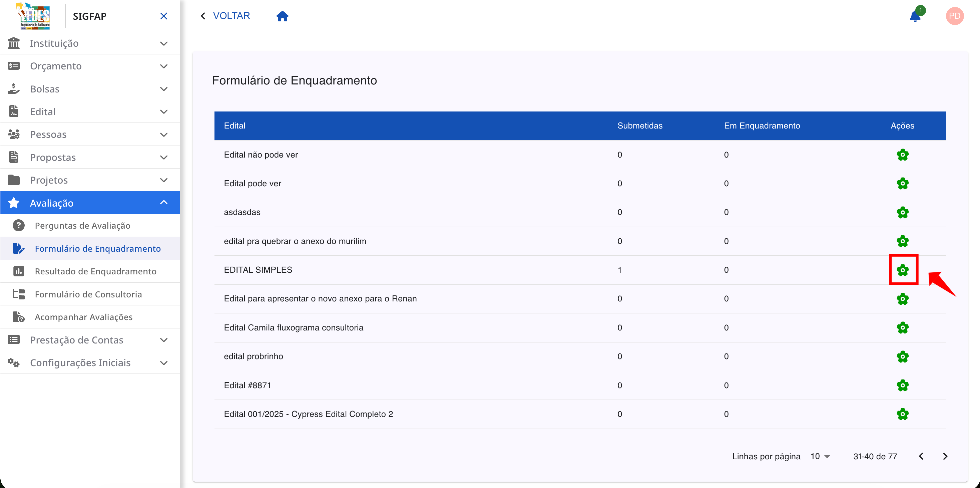Viewport: 980px width, 488px height.
Task: Click the gear action for edital probrinho
Action: (903, 356)
